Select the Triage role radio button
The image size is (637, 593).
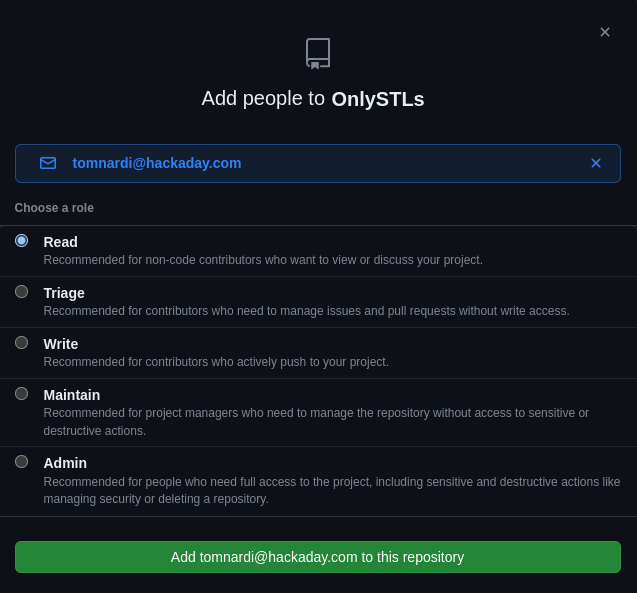pos(21,292)
